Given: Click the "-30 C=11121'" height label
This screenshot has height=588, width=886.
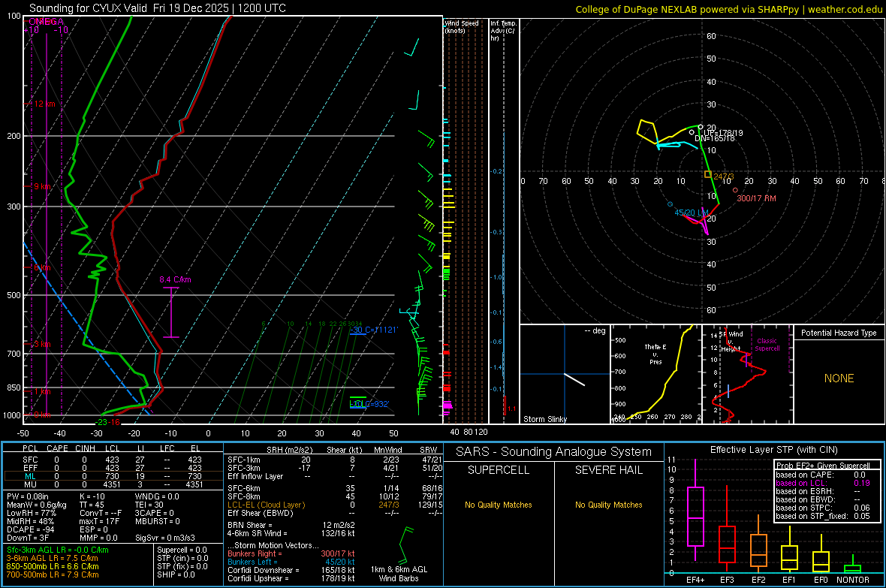Looking at the screenshot, I should (x=373, y=330).
